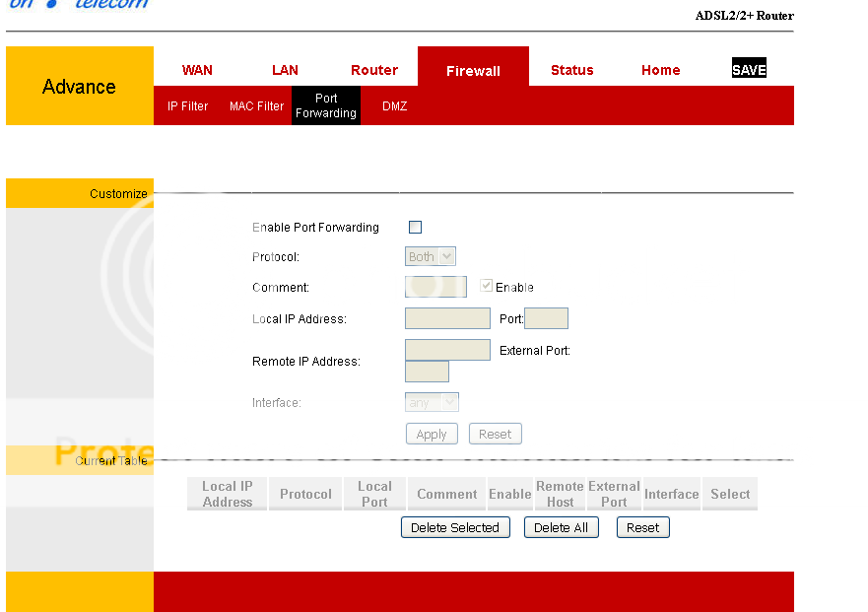
Task: Click the External Port column header
Action: pos(614,494)
